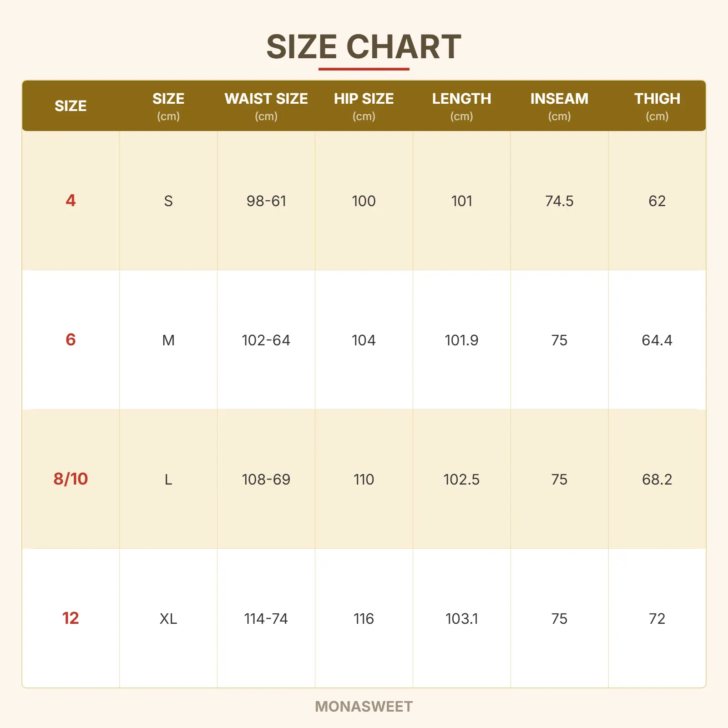
Task: Click the S size cell
Action: (x=168, y=201)
